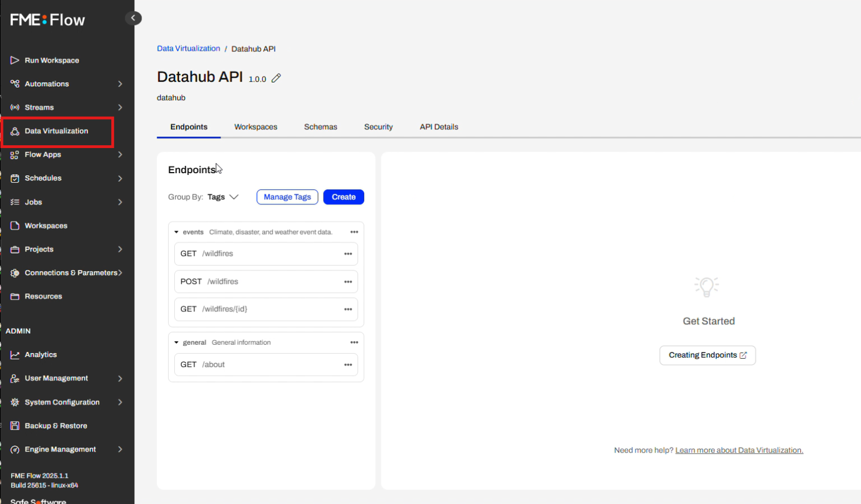
Task: Switch to the Schemas tab
Action: pos(320,127)
